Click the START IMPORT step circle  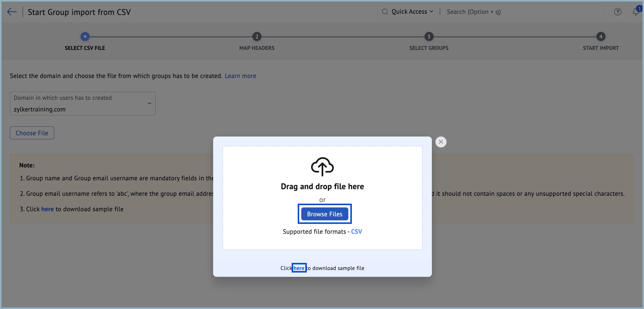click(x=601, y=36)
